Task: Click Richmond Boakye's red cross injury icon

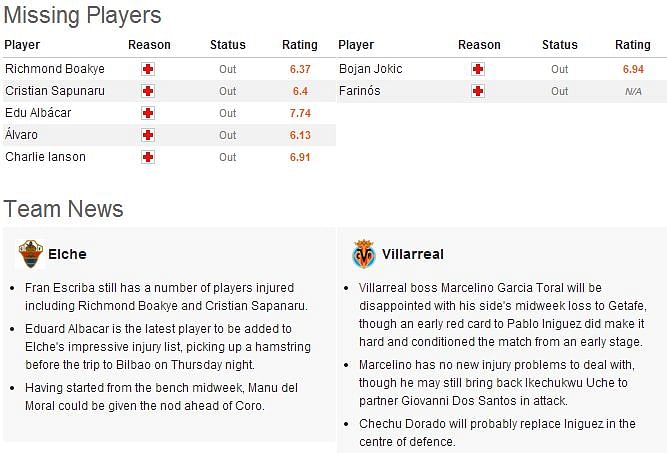Action: coord(148,69)
